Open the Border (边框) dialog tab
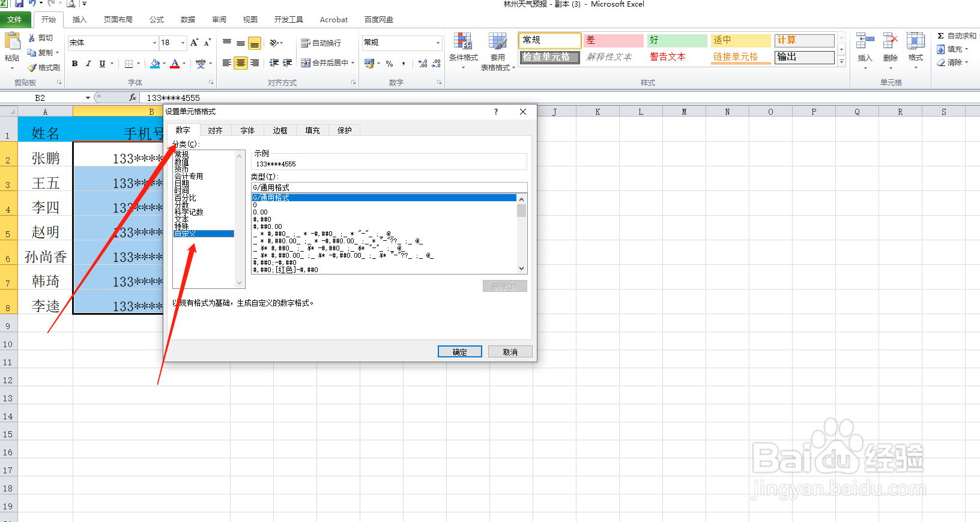The height and width of the screenshot is (522, 980). point(280,130)
